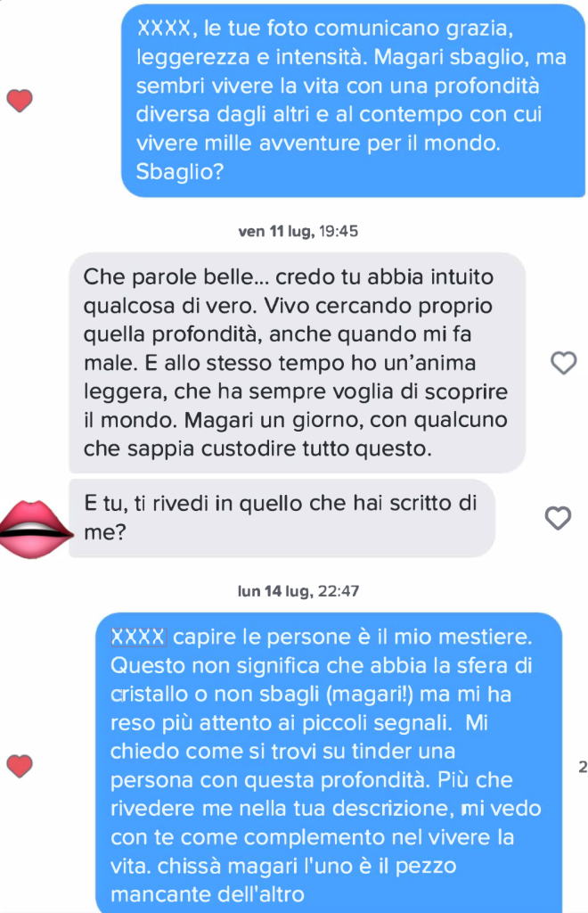Like the "E tu, ti rivedi" message heart outline
This screenshot has height=913, width=588.
point(557,518)
